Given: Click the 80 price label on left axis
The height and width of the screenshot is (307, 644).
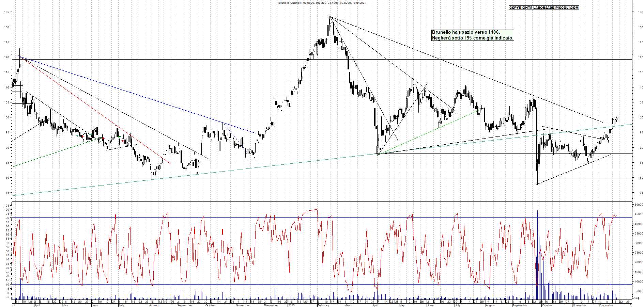Looking at the screenshot, I should (x=7, y=178).
